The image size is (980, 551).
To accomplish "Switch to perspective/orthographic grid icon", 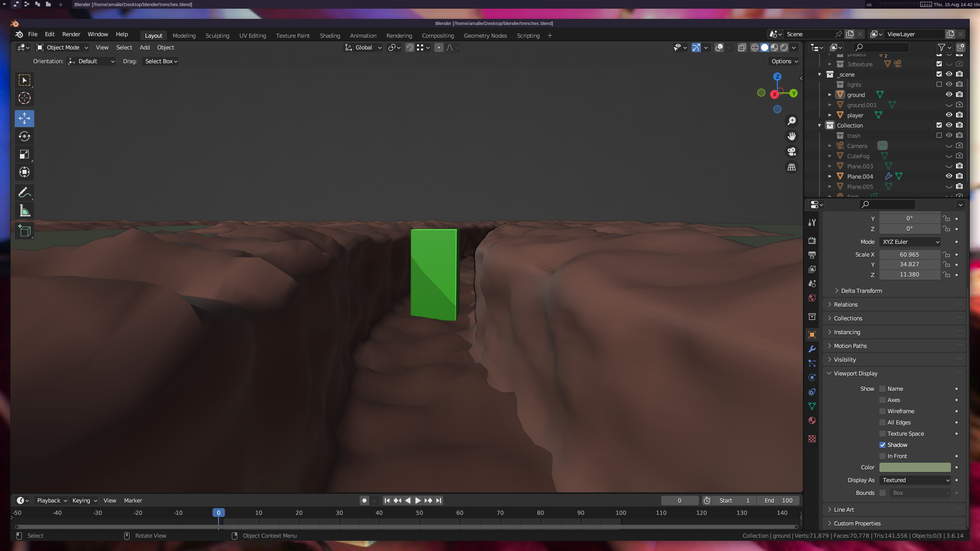I will (x=792, y=167).
